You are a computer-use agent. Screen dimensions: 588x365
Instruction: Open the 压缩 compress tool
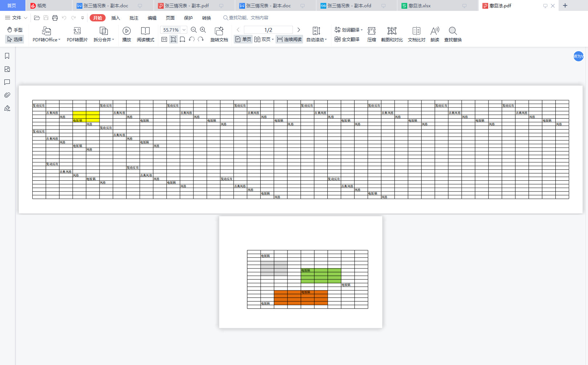tap(372, 34)
